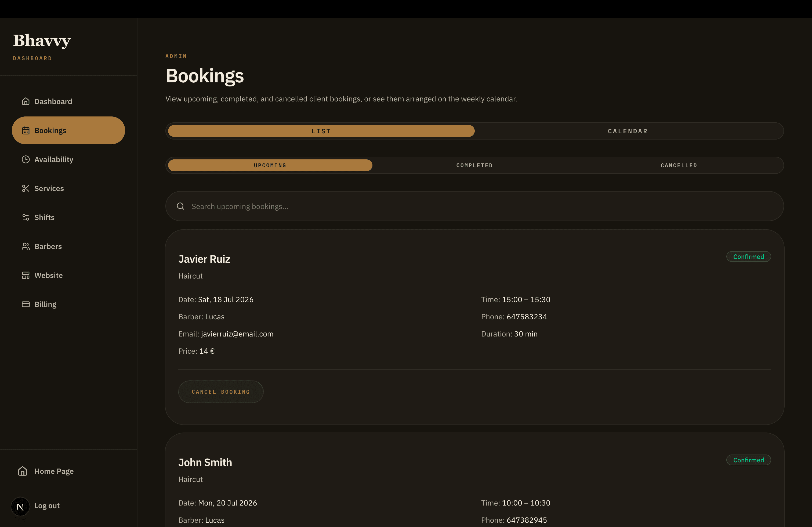Show Upcoming bookings
The width and height of the screenshot is (812, 527).
pos(270,165)
